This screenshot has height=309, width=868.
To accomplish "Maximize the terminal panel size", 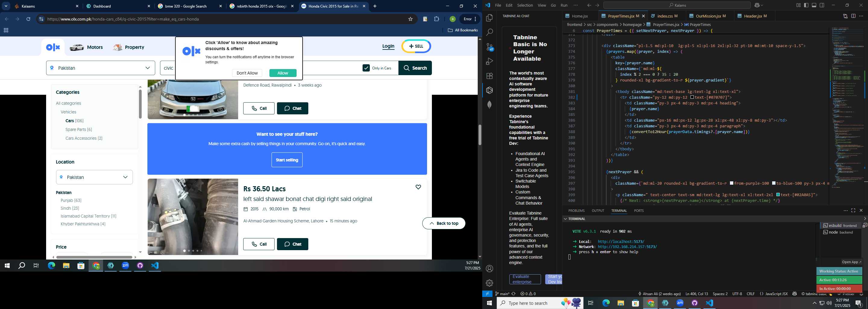I will point(853,211).
